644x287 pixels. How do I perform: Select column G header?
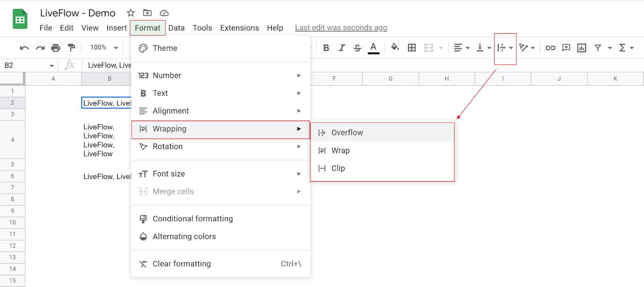390,79
